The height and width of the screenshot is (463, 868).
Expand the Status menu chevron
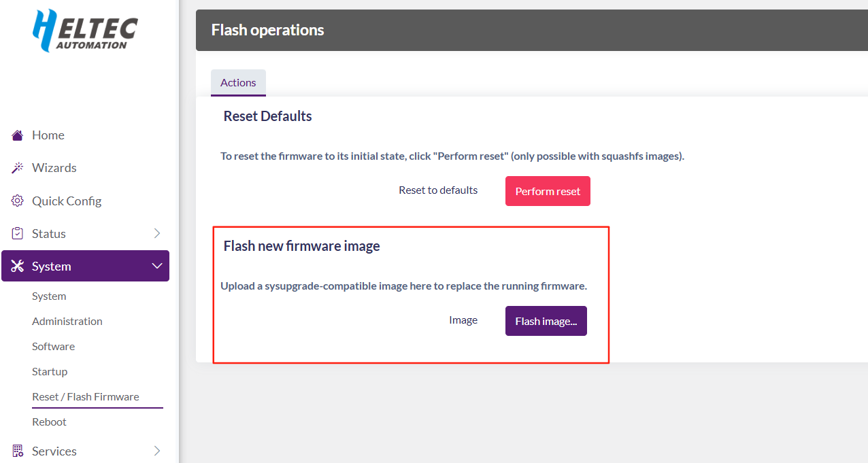pos(157,234)
